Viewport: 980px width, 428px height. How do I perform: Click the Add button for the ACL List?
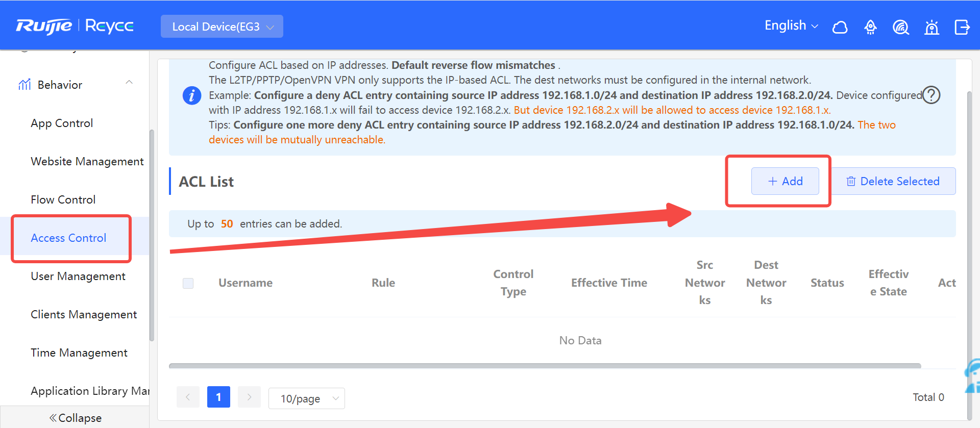(x=785, y=181)
